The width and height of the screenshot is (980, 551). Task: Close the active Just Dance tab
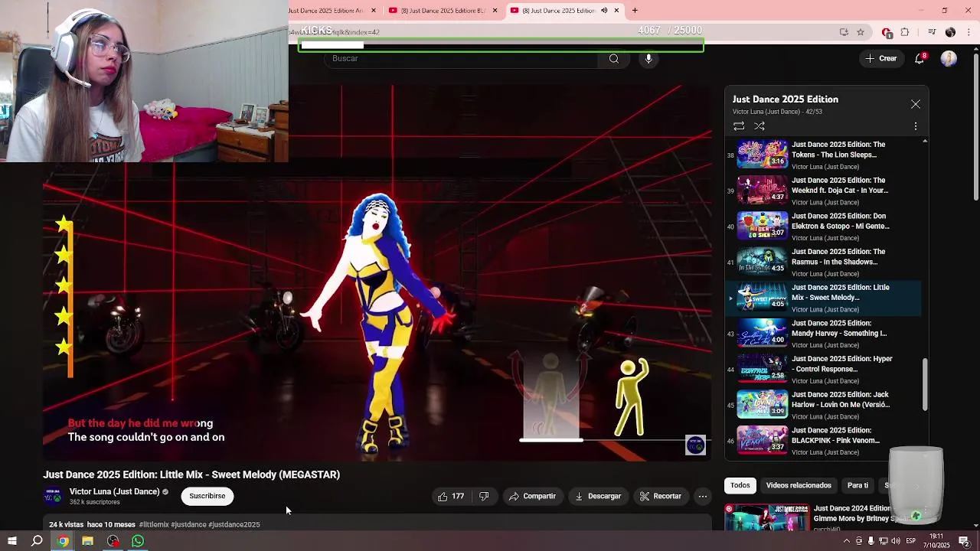pyautogui.click(x=616, y=10)
